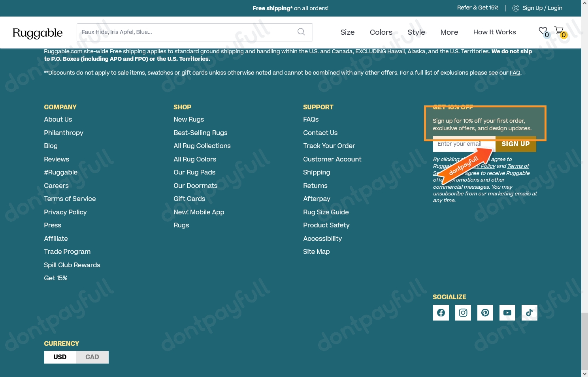588x377 pixels.
Task: Open the Style menu
Action: (x=416, y=32)
